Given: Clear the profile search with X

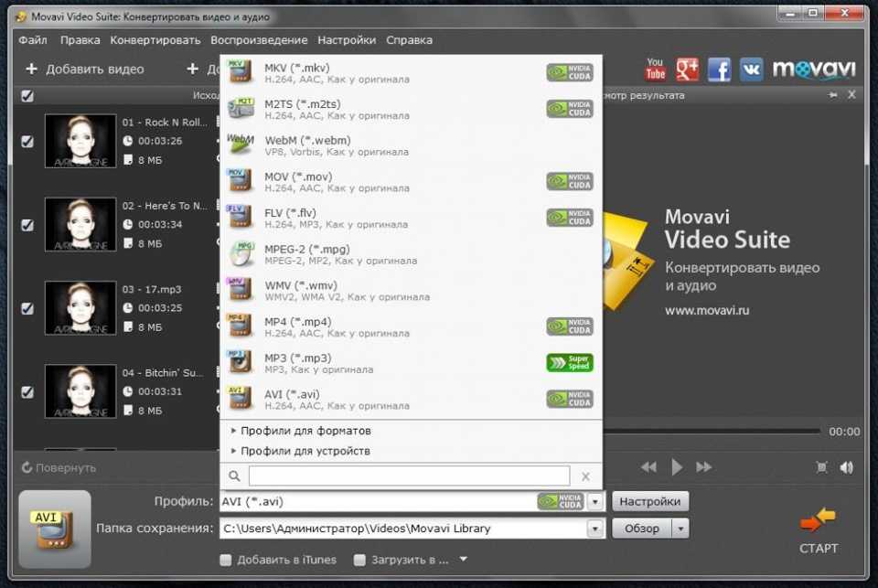Looking at the screenshot, I should (x=585, y=476).
